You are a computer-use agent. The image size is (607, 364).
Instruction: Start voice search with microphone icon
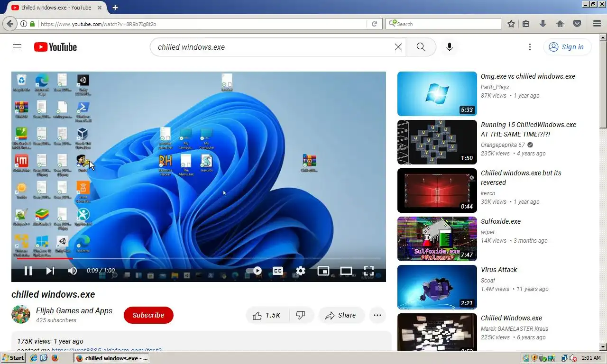click(450, 47)
